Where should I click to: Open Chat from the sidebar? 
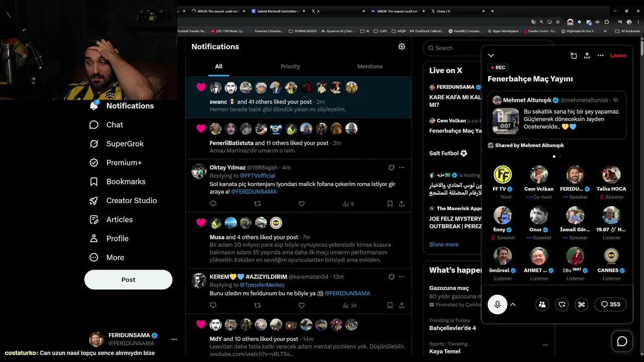click(106, 125)
